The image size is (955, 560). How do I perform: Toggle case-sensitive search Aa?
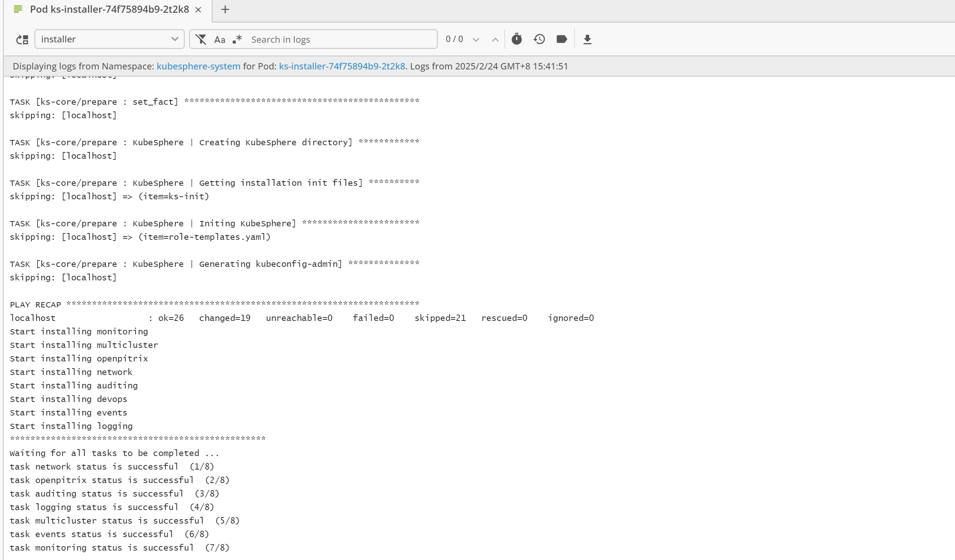[x=220, y=39]
